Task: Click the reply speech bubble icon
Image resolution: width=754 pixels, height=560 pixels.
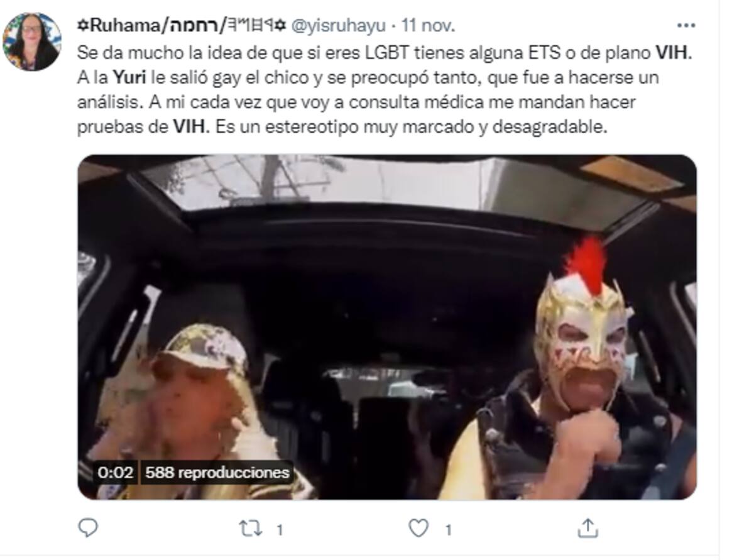Action: (88, 528)
